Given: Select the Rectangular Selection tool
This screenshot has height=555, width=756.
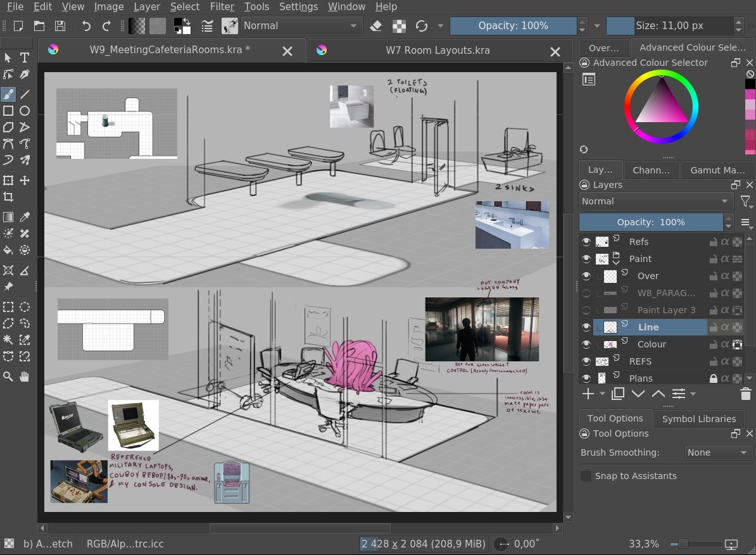Looking at the screenshot, I should [x=8, y=307].
